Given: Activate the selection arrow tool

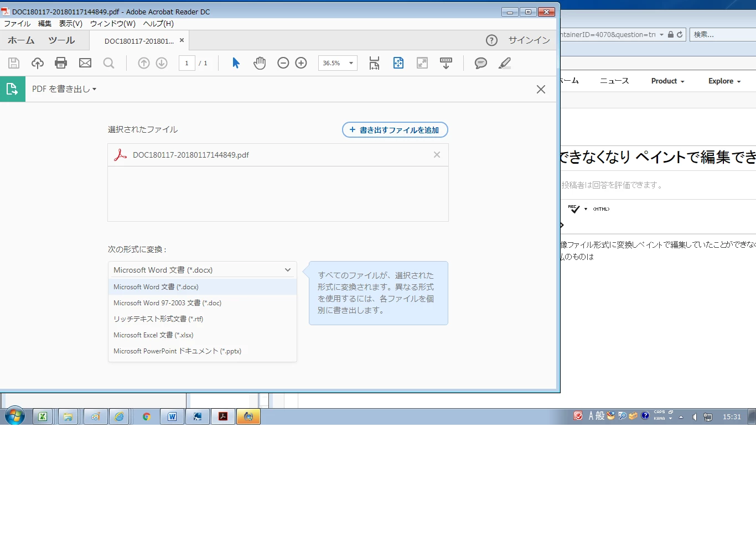Looking at the screenshot, I should pos(236,63).
